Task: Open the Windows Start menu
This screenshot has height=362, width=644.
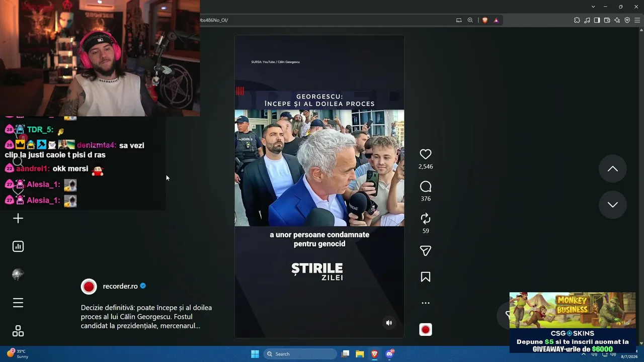Action: [x=255, y=354]
